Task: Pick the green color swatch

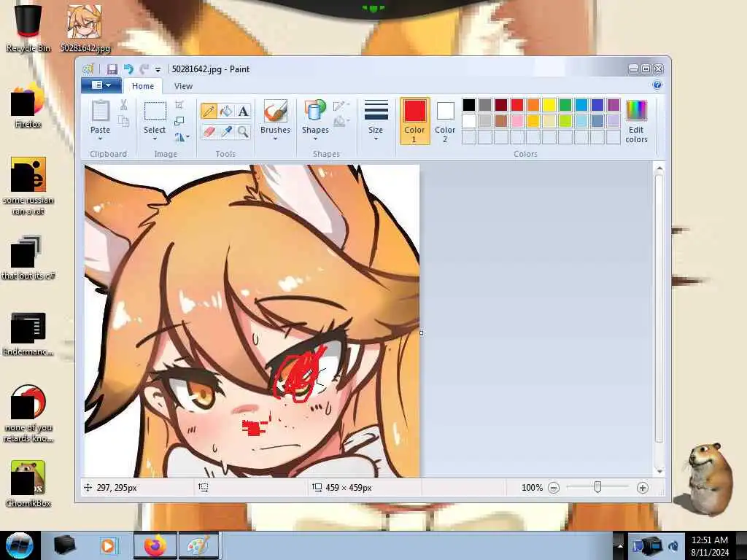Action: pyautogui.click(x=565, y=105)
